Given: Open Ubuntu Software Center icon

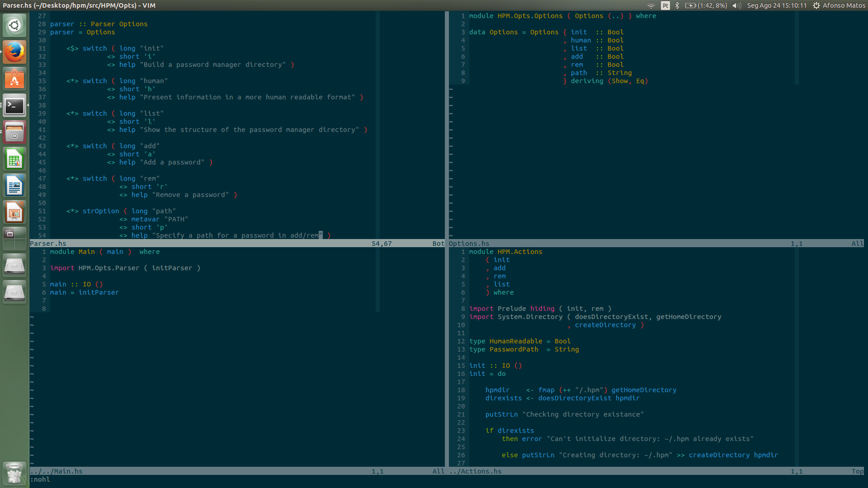Looking at the screenshot, I should coord(14,79).
